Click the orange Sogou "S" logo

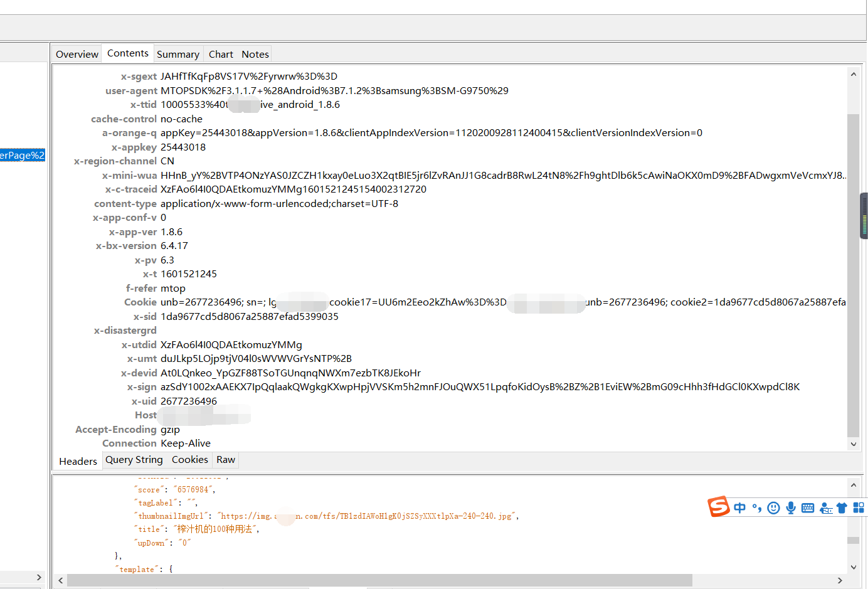[719, 507]
